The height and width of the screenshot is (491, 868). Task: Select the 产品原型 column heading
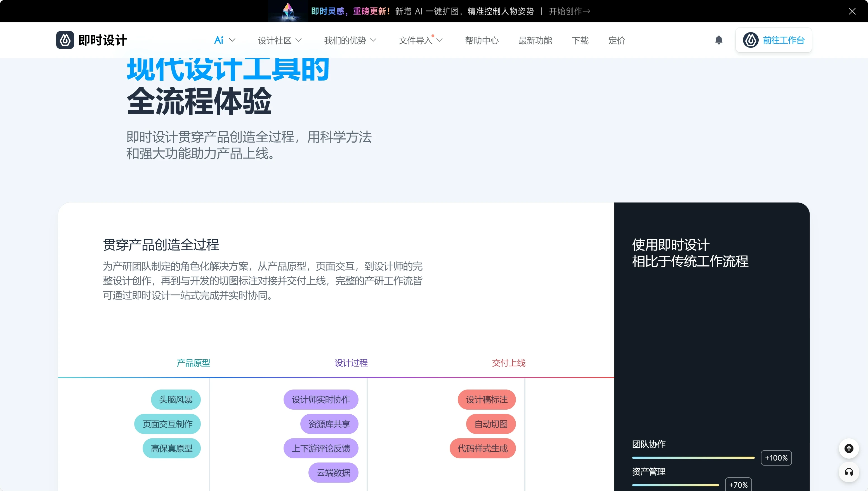coord(193,363)
